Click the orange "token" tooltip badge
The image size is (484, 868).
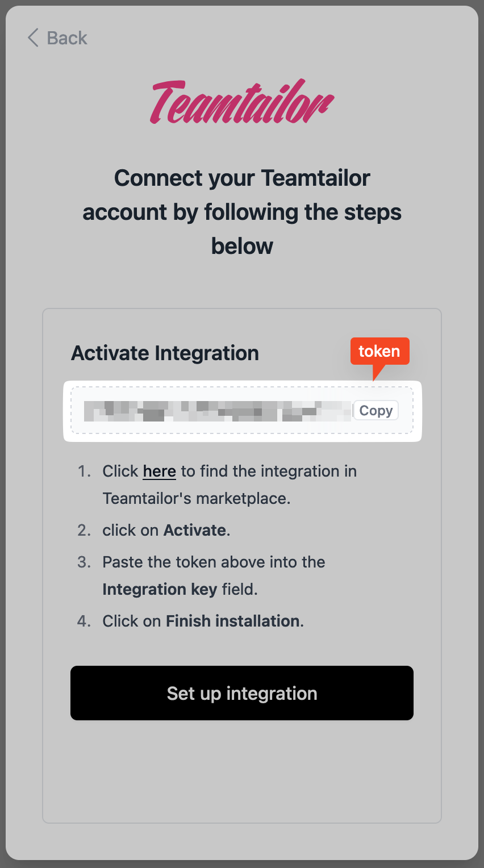tap(379, 352)
